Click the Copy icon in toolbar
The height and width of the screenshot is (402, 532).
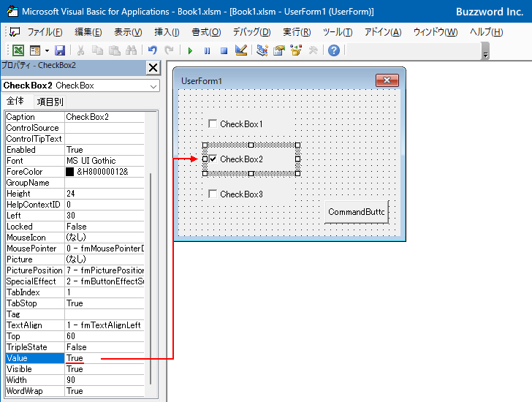pyautogui.click(x=97, y=50)
